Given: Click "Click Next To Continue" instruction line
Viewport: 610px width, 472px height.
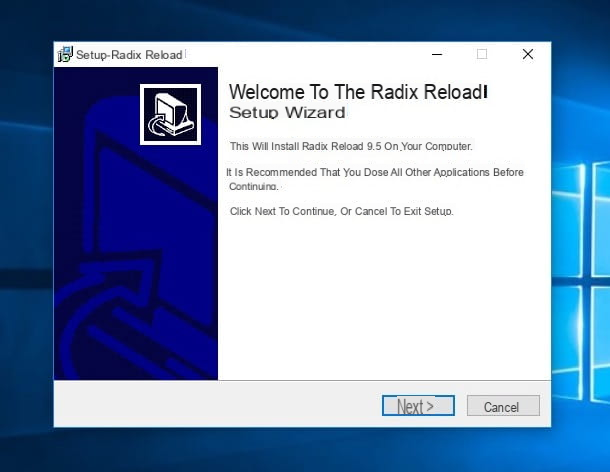Looking at the screenshot, I should click(x=342, y=211).
